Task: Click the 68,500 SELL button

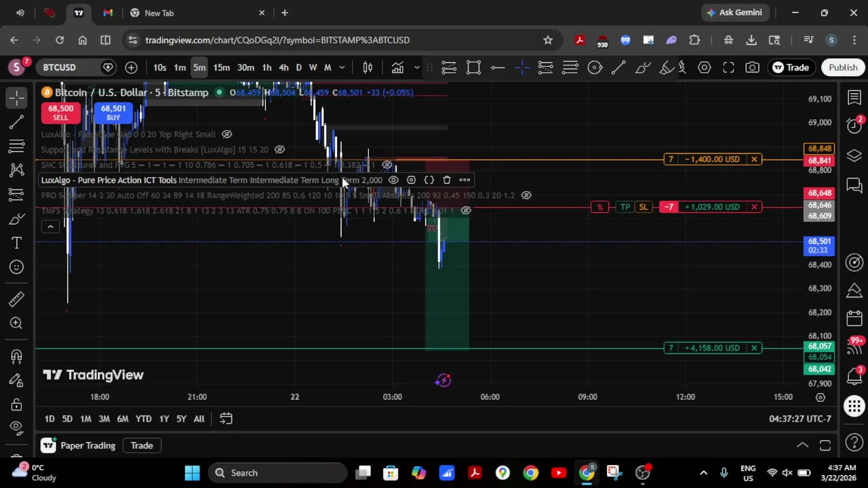Action: [x=60, y=113]
